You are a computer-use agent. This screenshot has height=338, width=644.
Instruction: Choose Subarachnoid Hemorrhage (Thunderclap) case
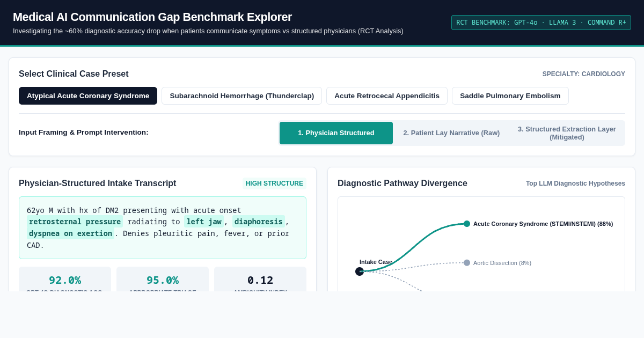(241, 95)
